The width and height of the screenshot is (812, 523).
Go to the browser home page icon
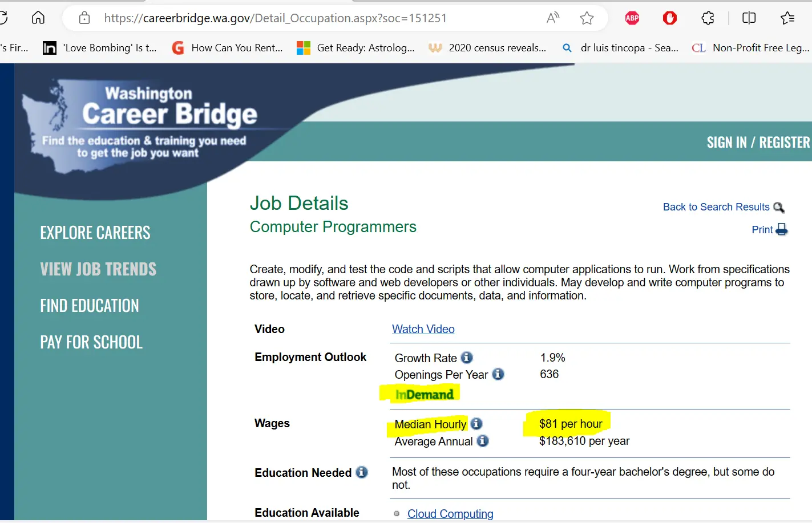[x=38, y=18]
